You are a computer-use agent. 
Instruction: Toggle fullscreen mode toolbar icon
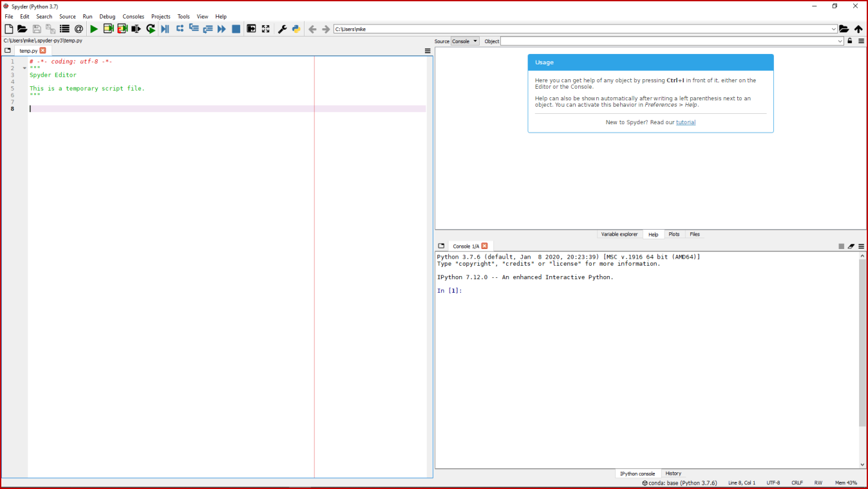tap(265, 29)
